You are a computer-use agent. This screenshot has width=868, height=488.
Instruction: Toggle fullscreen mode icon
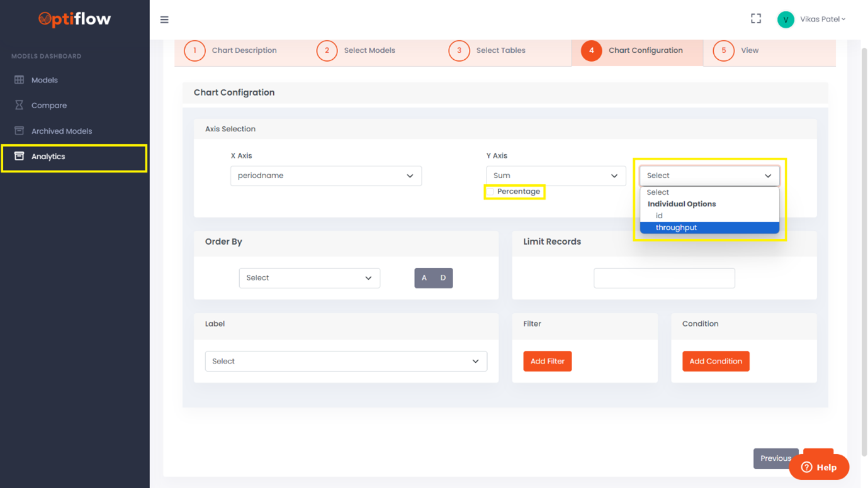756,19
